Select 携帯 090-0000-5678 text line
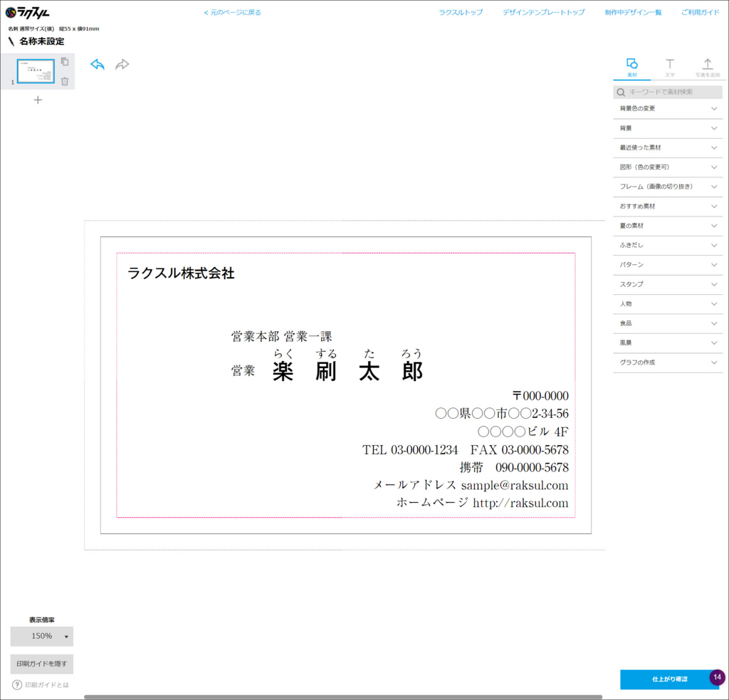Screen dimensions: 729x700 (x=514, y=467)
